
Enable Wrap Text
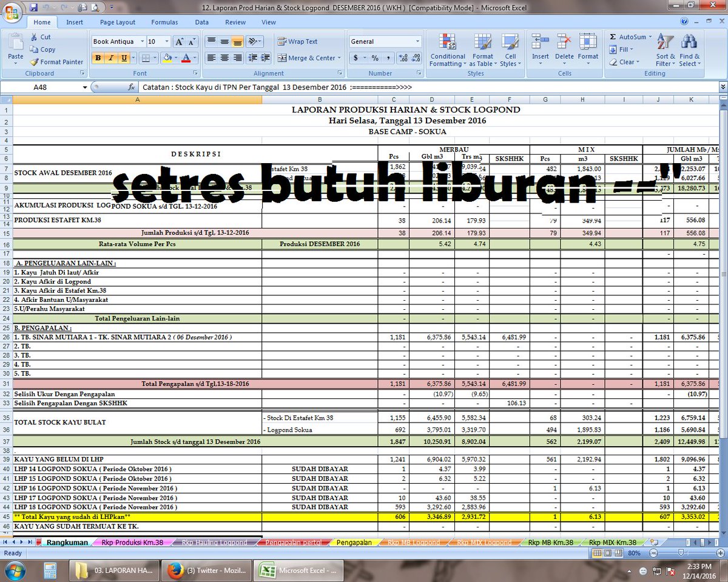(x=298, y=42)
